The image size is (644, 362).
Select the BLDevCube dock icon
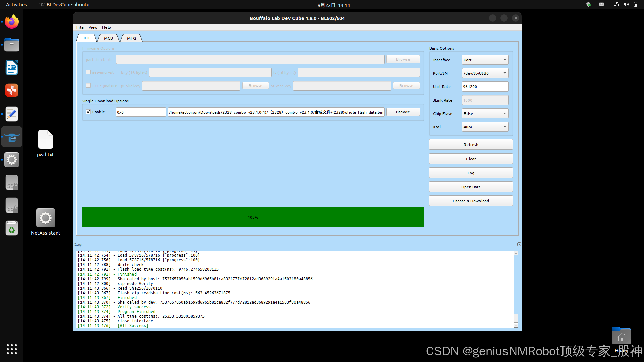tap(12, 137)
